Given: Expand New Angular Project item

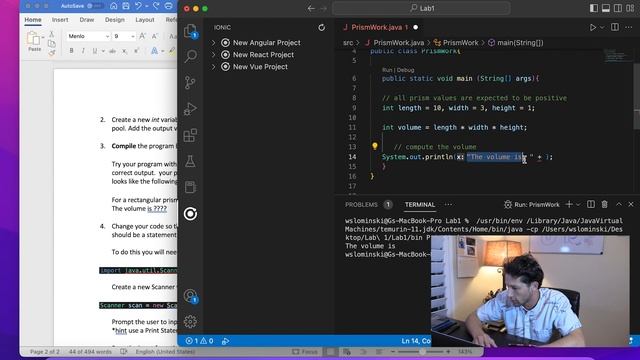Looking at the screenshot, I should pos(213,42).
